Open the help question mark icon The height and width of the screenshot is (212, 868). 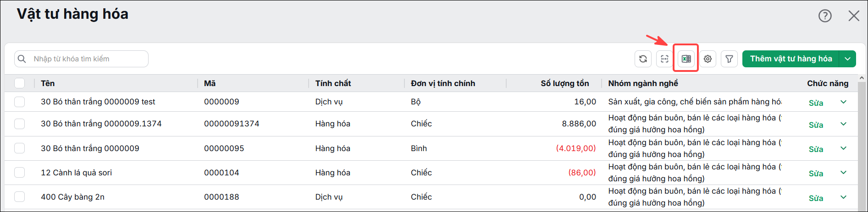coord(825,16)
